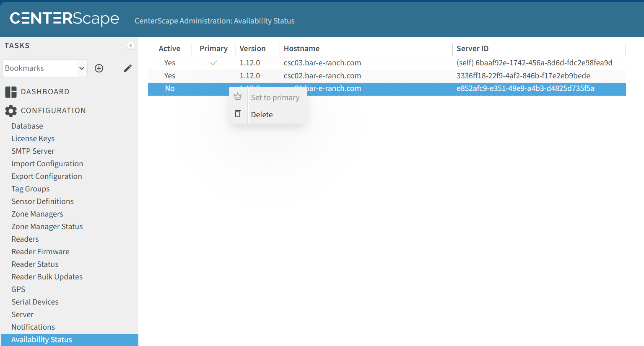Screen dimensions: 644x346
Task: Navigate to SMTP Server configuration
Action: 33,151
